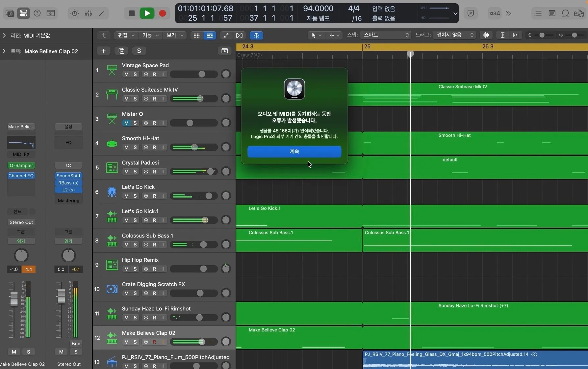This screenshot has width=588, height=369.
Task: Toggle the global tracks button
Action: point(225,51)
